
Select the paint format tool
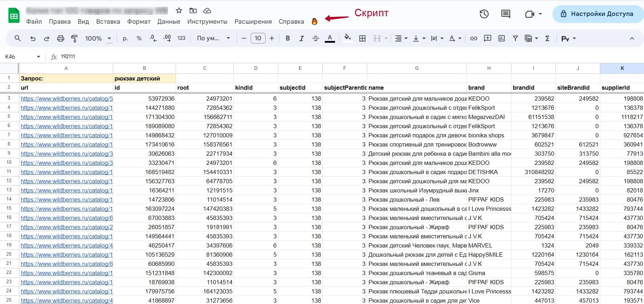click(x=74, y=38)
